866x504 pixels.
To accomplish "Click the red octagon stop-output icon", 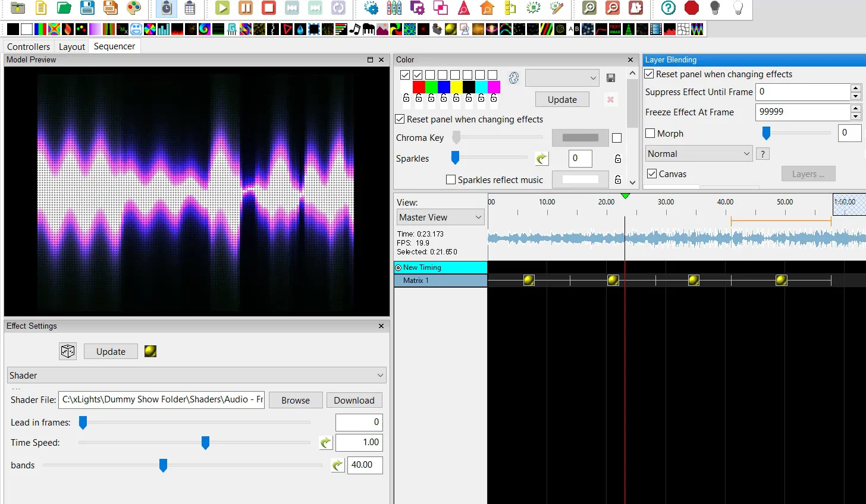I will (692, 8).
